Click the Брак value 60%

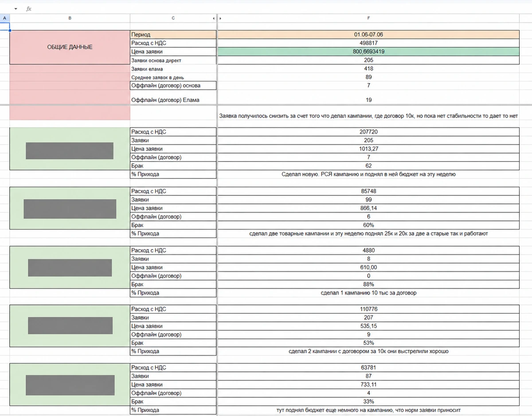(368, 225)
